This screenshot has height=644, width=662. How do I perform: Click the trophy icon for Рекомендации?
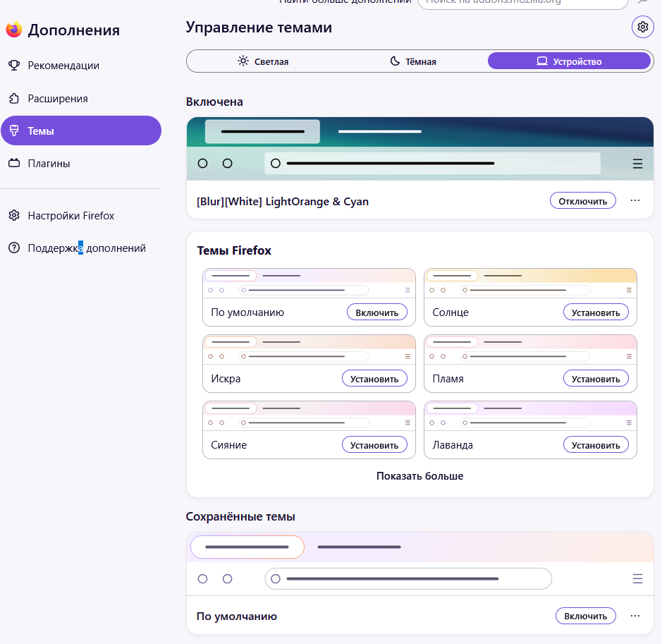click(14, 66)
